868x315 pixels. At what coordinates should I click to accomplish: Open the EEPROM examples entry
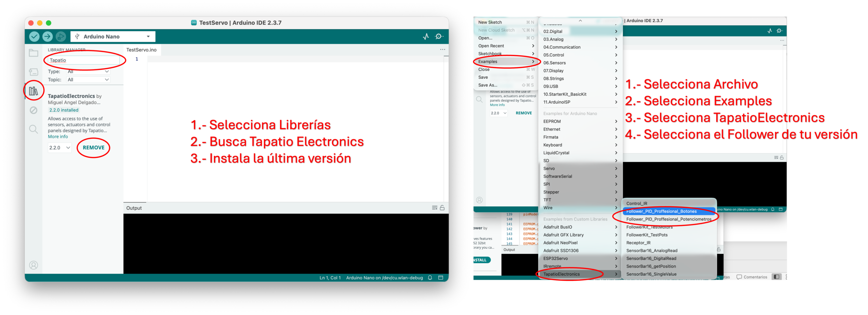click(579, 121)
